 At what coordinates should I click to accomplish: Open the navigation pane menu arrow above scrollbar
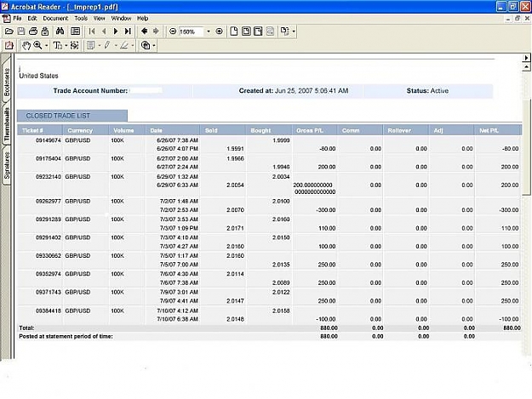tap(526, 58)
